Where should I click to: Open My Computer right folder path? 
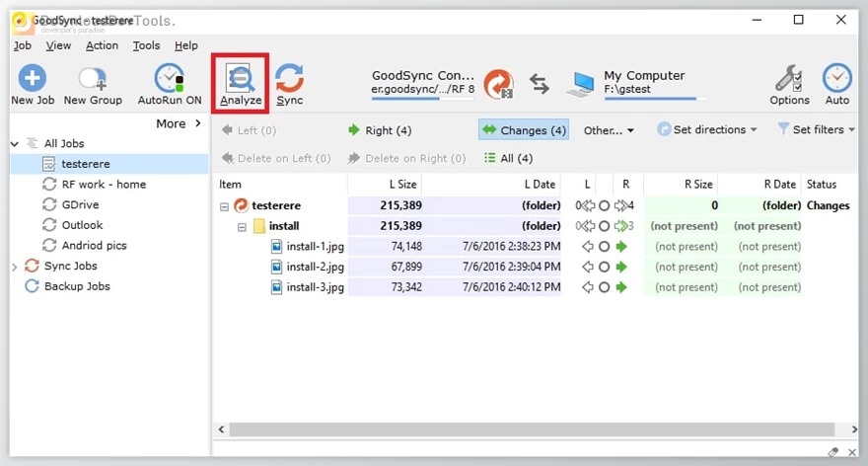pos(627,89)
